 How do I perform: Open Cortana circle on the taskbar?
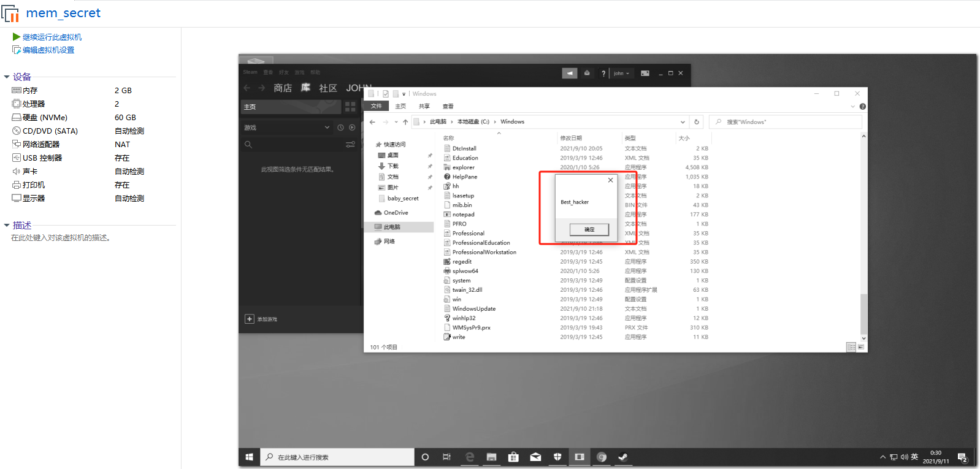pyautogui.click(x=425, y=457)
